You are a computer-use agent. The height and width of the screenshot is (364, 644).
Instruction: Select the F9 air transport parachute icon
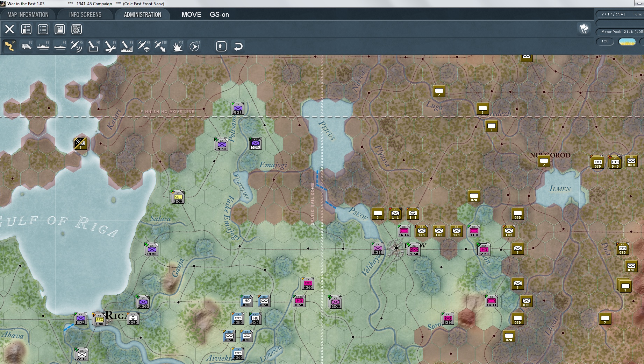tap(144, 46)
